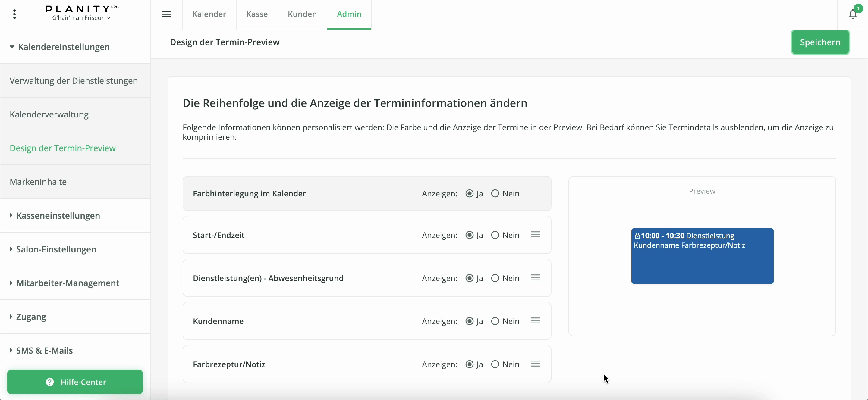Viewport: 868px width, 400px height.
Task: Open Verwaltung der Dienstleistungen link
Action: click(x=74, y=81)
